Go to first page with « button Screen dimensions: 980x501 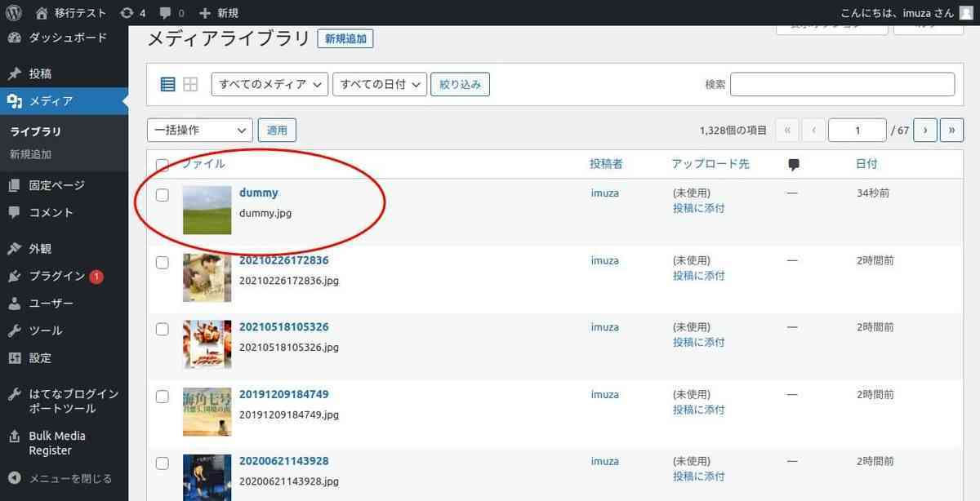tap(787, 130)
